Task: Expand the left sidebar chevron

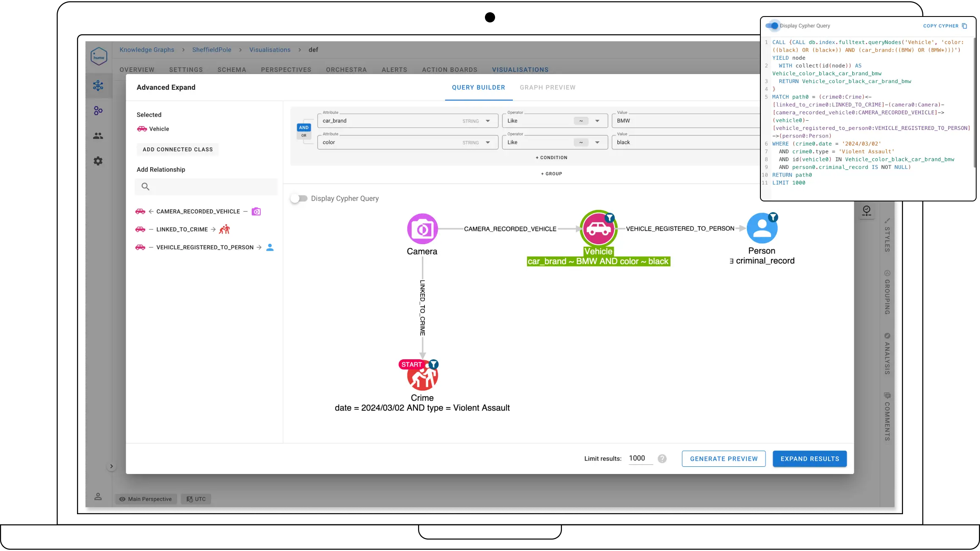Action: click(111, 466)
